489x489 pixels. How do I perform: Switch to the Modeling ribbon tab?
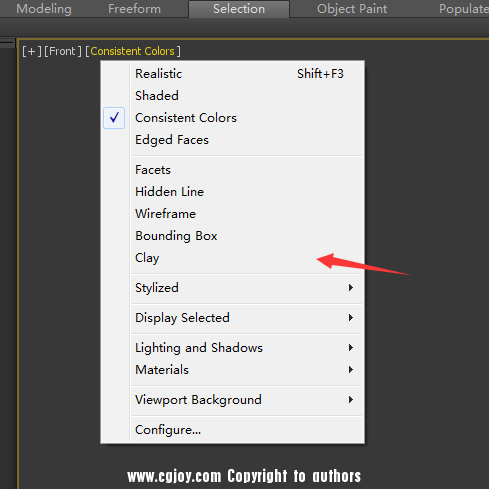44,9
